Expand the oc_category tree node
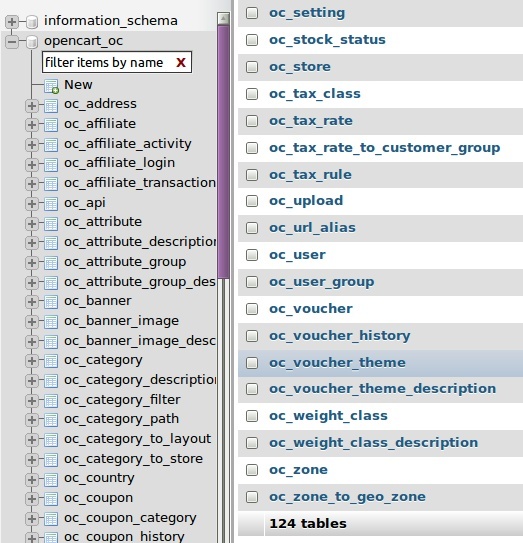523x543 pixels. 32,361
